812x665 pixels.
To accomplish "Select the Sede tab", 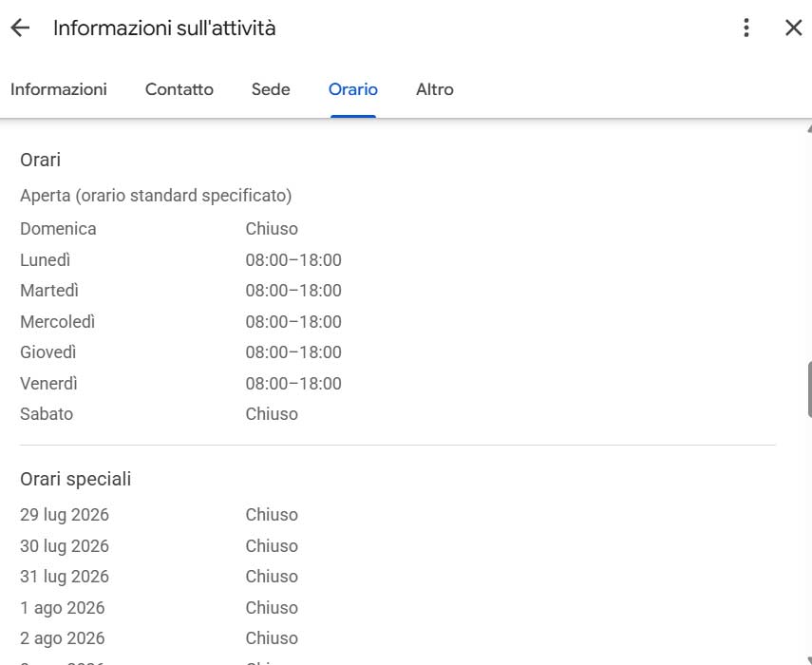I will coord(271,89).
